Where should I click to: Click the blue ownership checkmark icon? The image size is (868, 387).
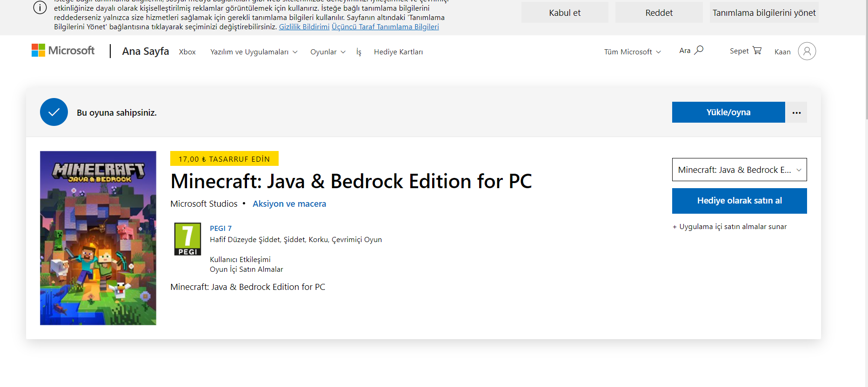54,112
